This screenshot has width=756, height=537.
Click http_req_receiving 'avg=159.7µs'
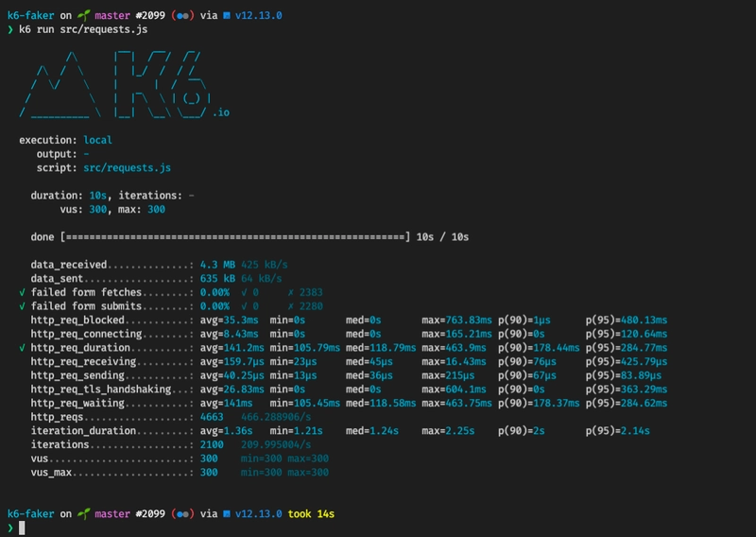[232, 361]
